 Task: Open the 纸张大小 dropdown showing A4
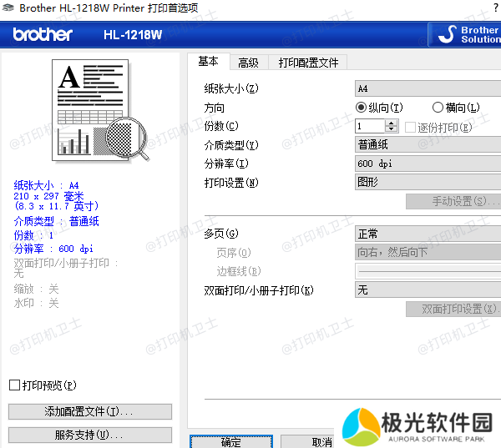[x=428, y=88]
